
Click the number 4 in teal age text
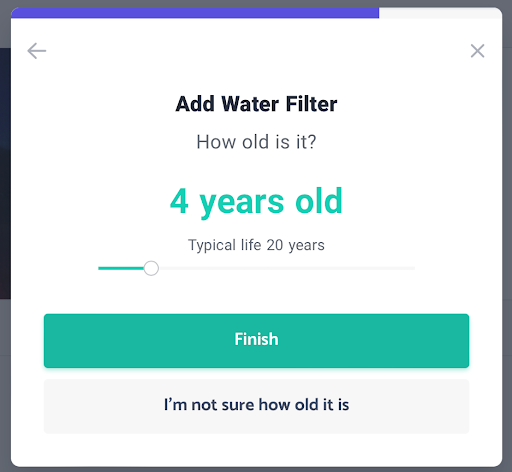click(179, 201)
